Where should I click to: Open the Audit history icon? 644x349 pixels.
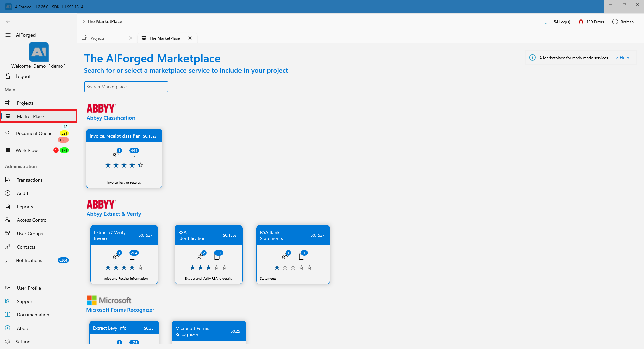pos(8,193)
